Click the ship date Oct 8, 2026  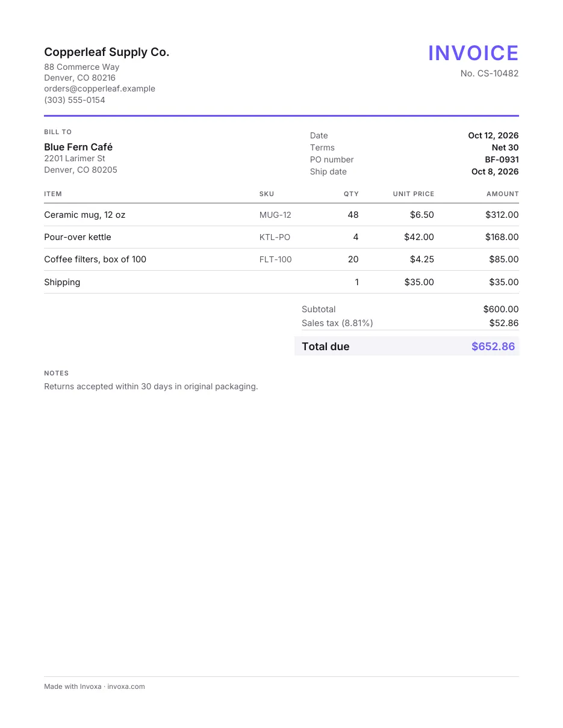[495, 171]
